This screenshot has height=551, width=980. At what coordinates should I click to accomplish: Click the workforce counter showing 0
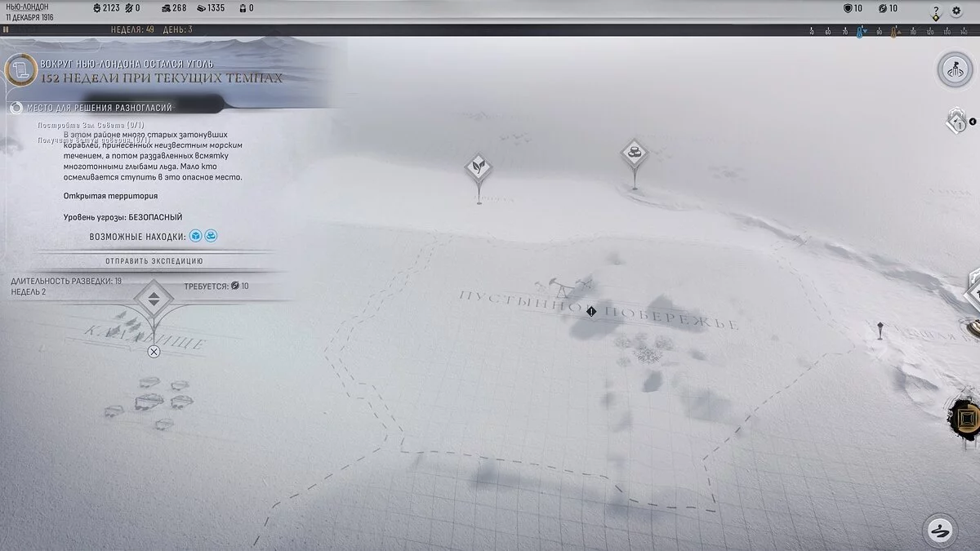tap(131, 8)
